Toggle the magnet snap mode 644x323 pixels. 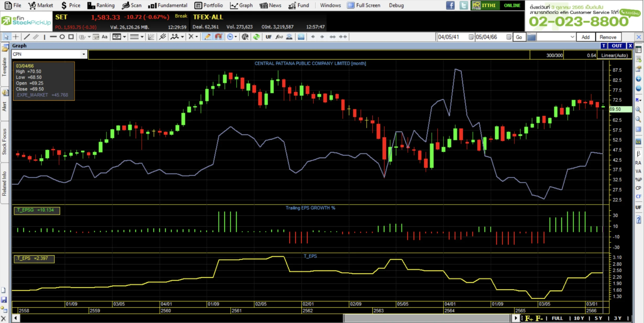218,37
